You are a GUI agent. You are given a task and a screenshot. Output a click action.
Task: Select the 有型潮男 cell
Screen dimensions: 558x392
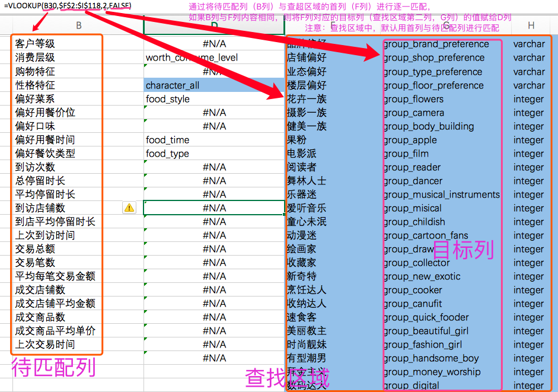[333, 358]
